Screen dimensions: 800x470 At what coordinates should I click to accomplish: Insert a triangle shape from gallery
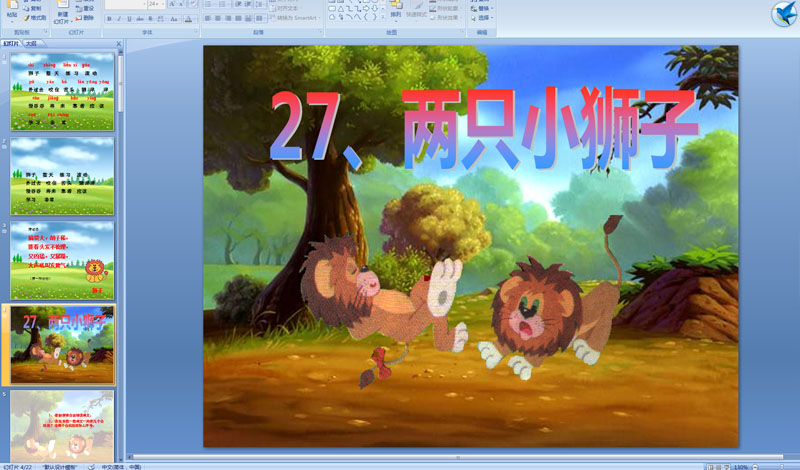click(x=341, y=8)
